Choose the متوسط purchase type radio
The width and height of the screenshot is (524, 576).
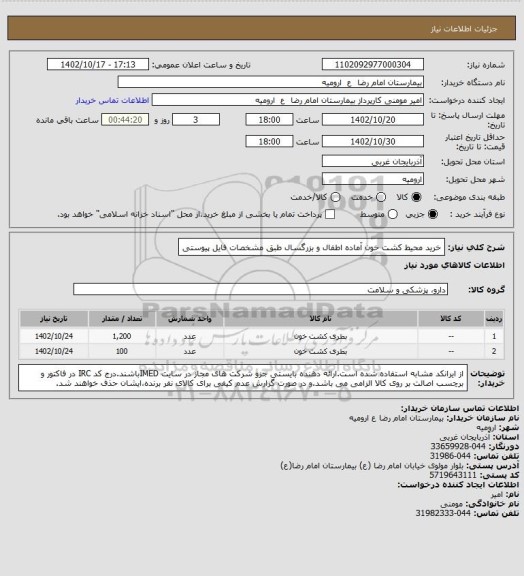click(x=392, y=214)
